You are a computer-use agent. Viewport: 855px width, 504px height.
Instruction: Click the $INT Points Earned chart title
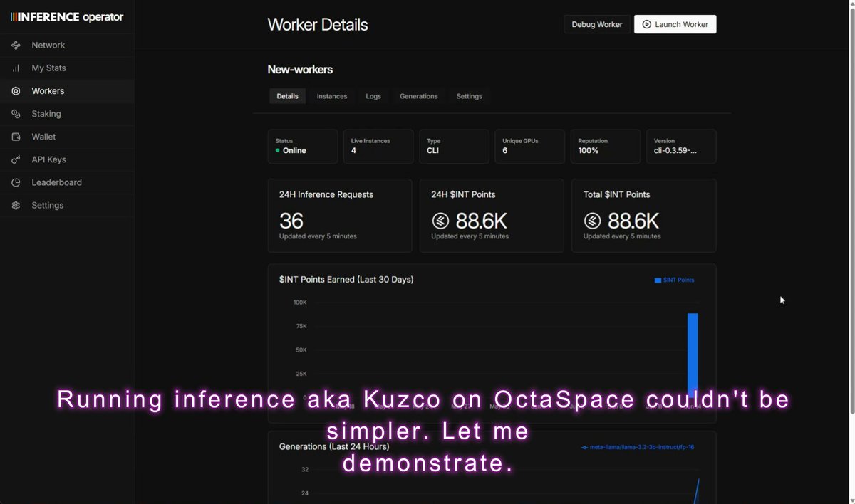[346, 280]
